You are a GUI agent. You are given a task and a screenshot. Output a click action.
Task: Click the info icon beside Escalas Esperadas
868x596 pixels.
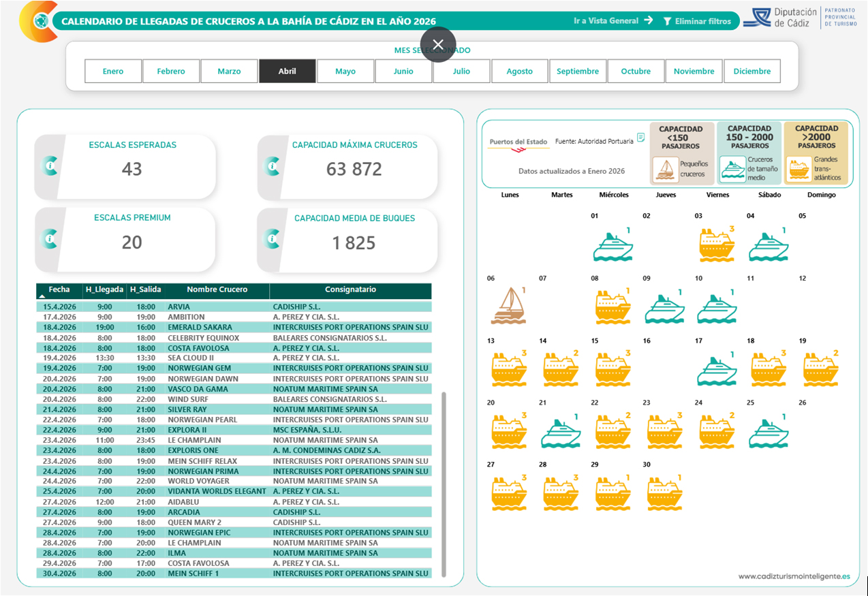coord(50,165)
